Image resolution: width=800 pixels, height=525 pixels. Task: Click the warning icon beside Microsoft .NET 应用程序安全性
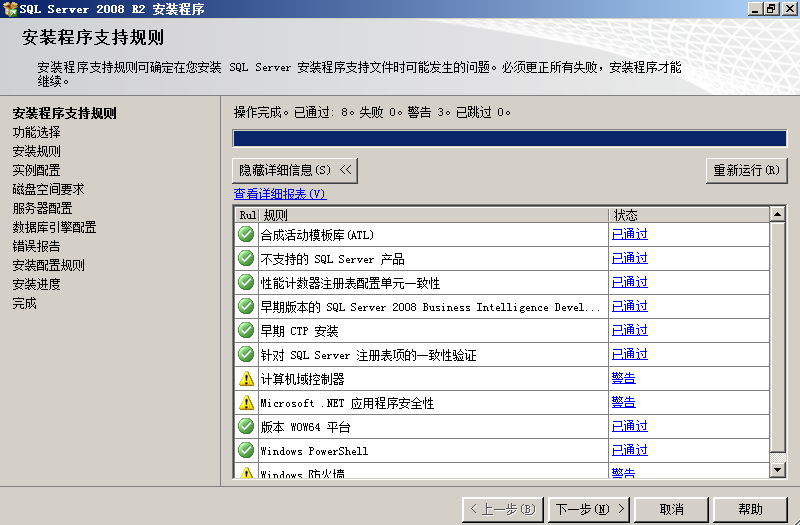click(246, 403)
